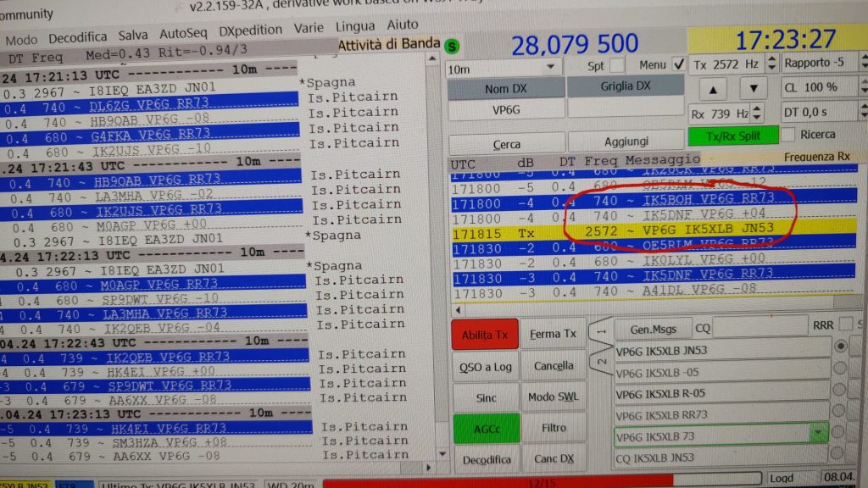The width and height of the screenshot is (868, 488).
Task: Click the Aggiungi button
Action: (626, 141)
